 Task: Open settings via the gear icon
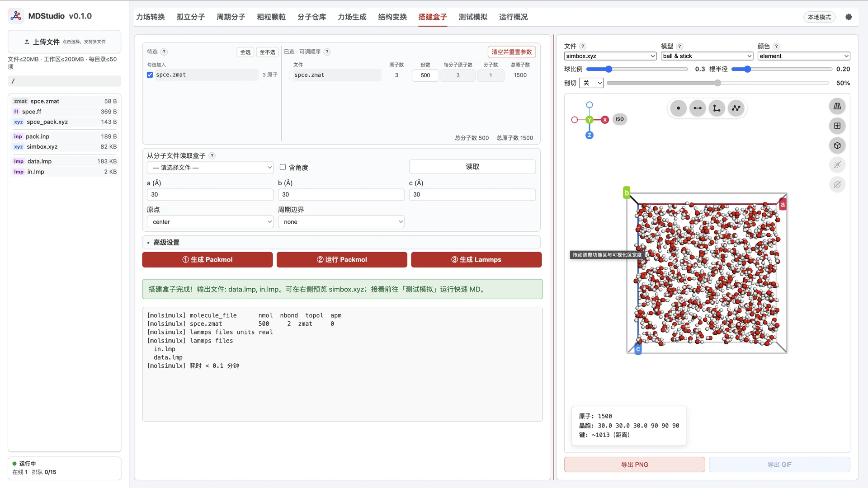(x=849, y=17)
